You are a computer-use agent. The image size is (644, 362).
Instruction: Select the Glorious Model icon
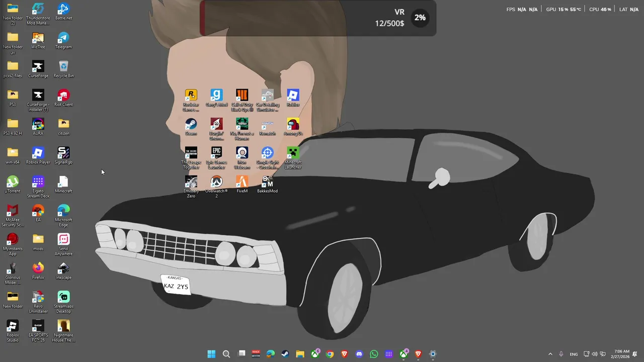tap(13, 274)
